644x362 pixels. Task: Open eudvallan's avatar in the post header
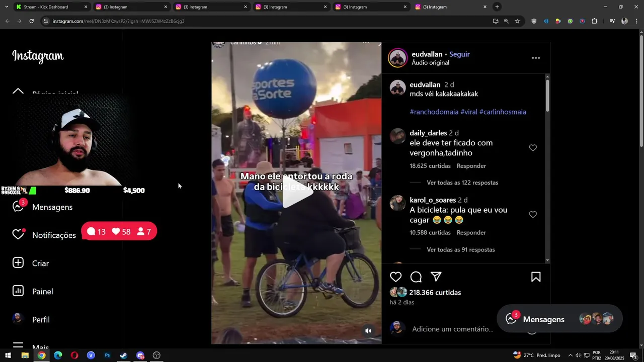coord(397,58)
